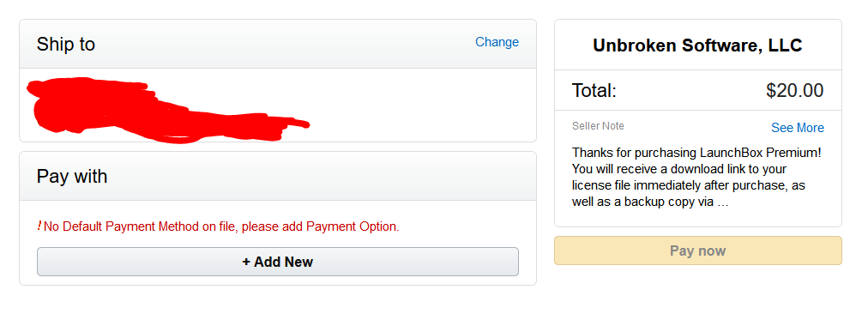The width and height of the screenshot is (868, 326).
Task: Click 'license file immediately' note line
Action: pos(637,185)
